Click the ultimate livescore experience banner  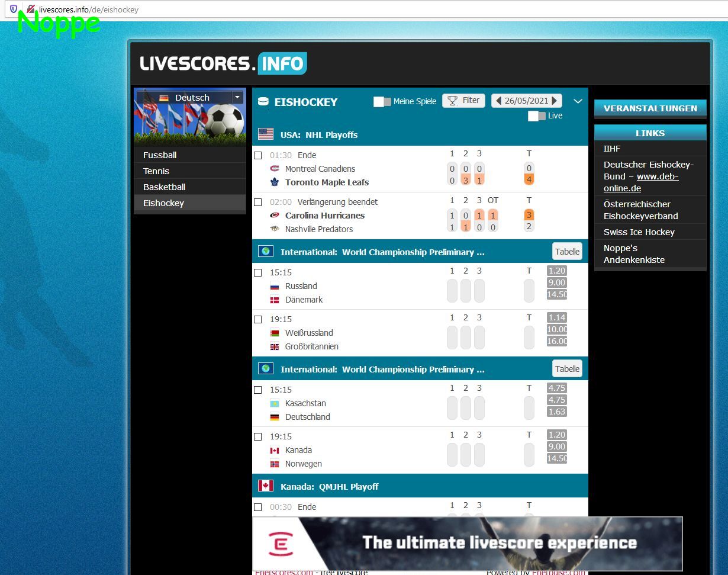[x=468, y=544]
